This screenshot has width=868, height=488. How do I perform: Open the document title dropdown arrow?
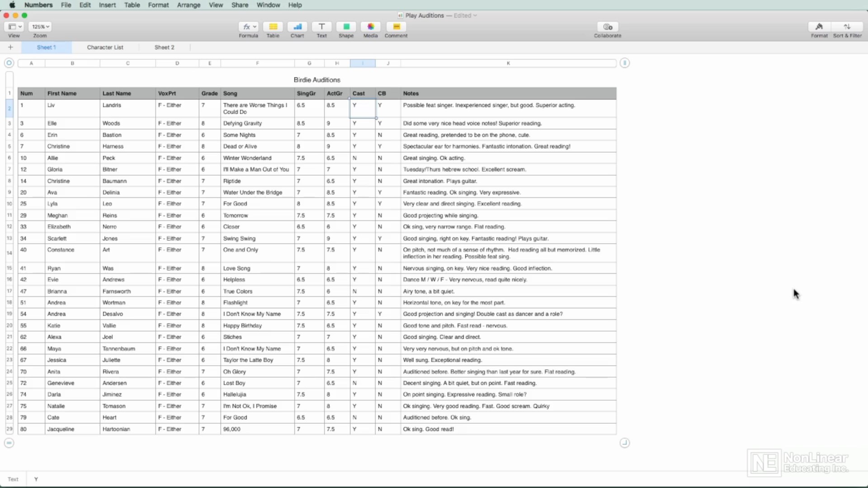pos(475,15)
